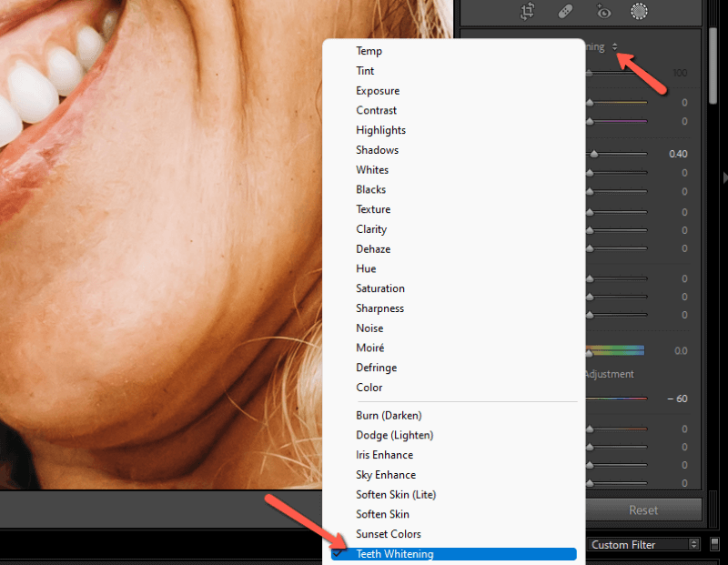This screenshot has height=565, width=728.
Task: Choose Burn (Darken) from the list
Action: click(389, 415)
